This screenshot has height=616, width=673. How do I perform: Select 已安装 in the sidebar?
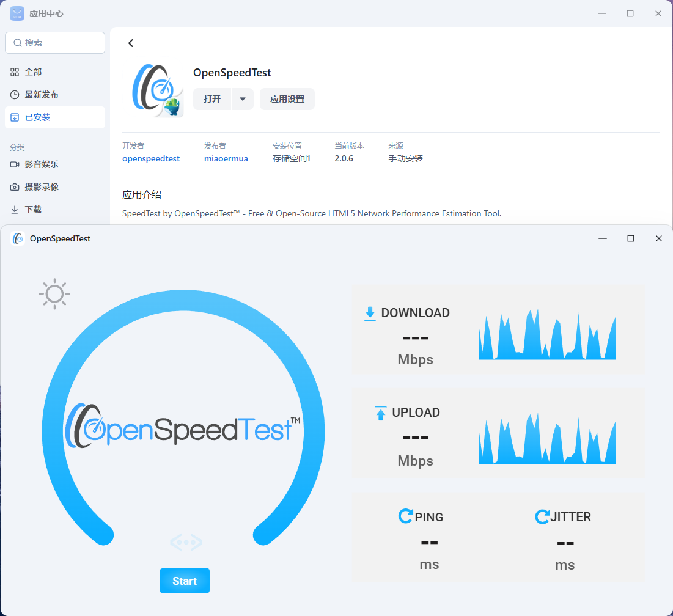(x=55, y=117)
